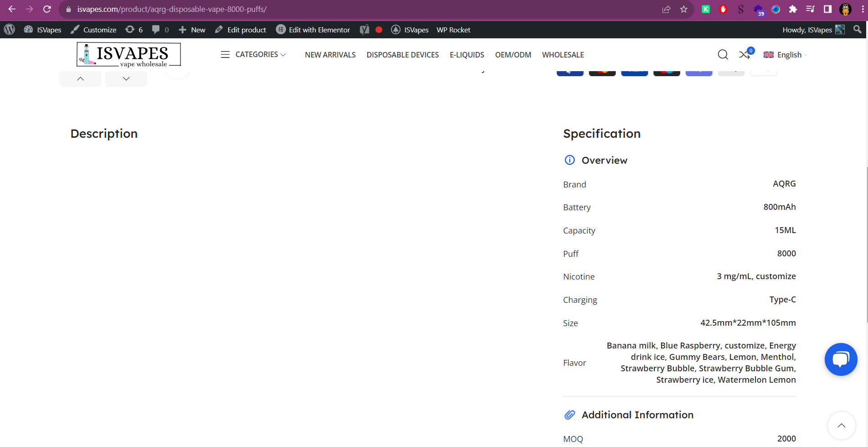868x447 pixels.
Task: Select the 3 mg/mL, customize value
Action: (x=756, y=276)
